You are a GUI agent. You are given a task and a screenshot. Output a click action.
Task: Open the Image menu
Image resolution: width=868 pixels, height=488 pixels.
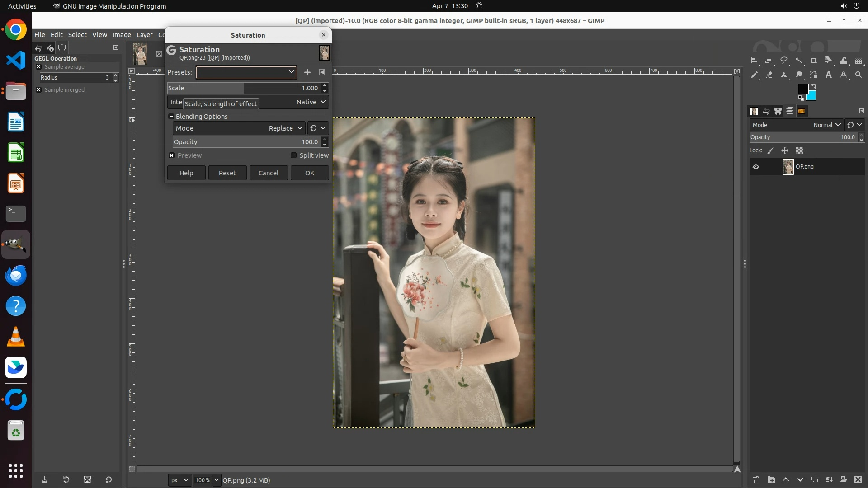[x=122, y=35]
